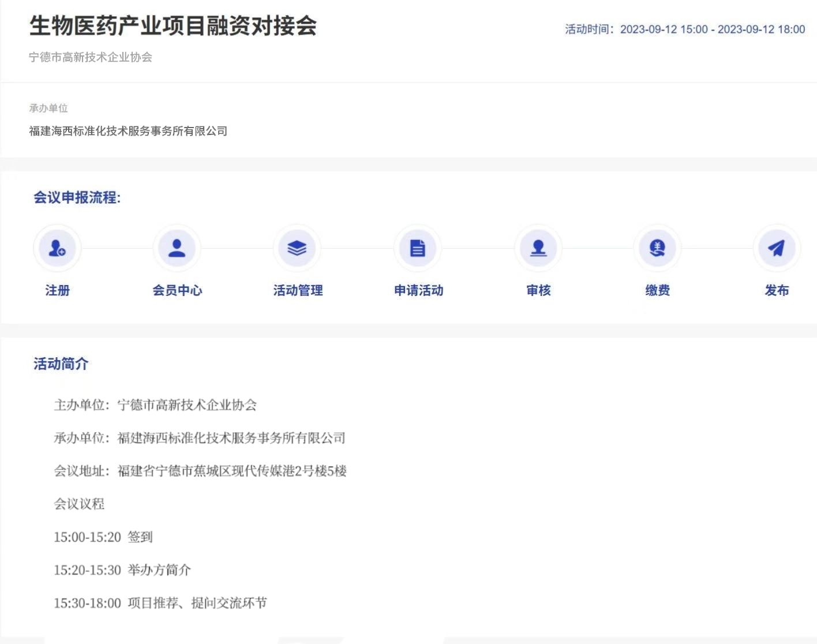Click the 会议地址 line
This screenshot has width=817, height=644.
pos(200,471)
